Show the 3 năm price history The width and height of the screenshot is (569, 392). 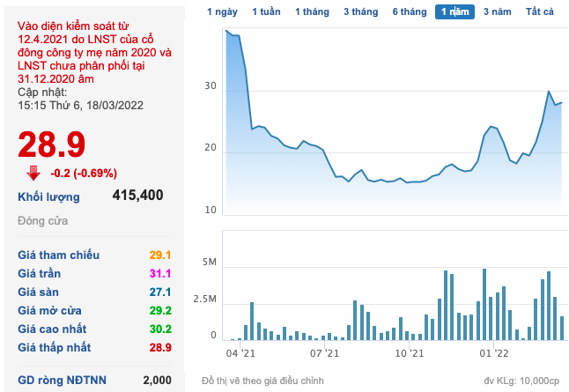496,12
